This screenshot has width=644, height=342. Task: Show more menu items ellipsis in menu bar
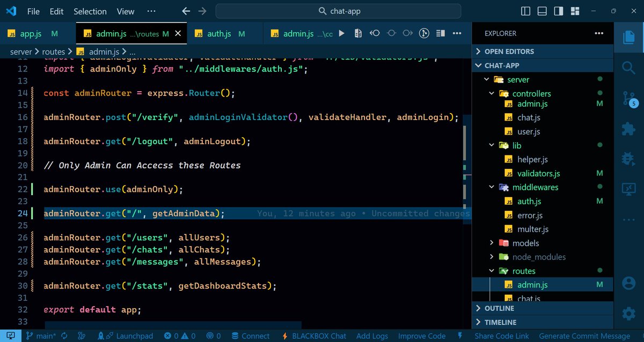pos(151,11)
